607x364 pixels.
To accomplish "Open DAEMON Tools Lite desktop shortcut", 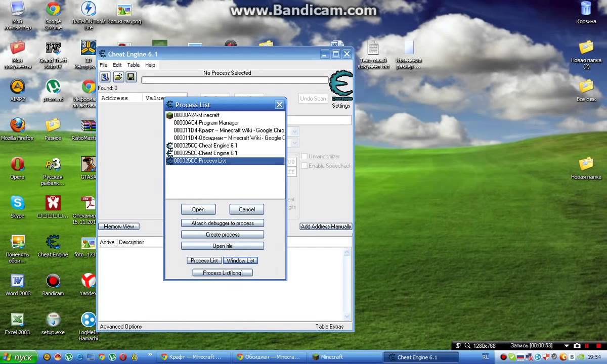I will [x=89, y=16].
